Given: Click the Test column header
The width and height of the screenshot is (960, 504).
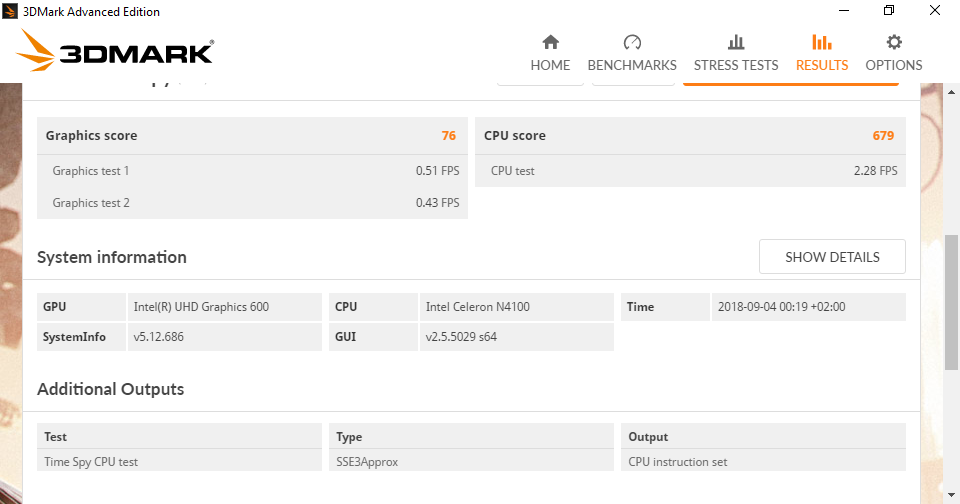Looking at the screenshot, I should 179,436.
